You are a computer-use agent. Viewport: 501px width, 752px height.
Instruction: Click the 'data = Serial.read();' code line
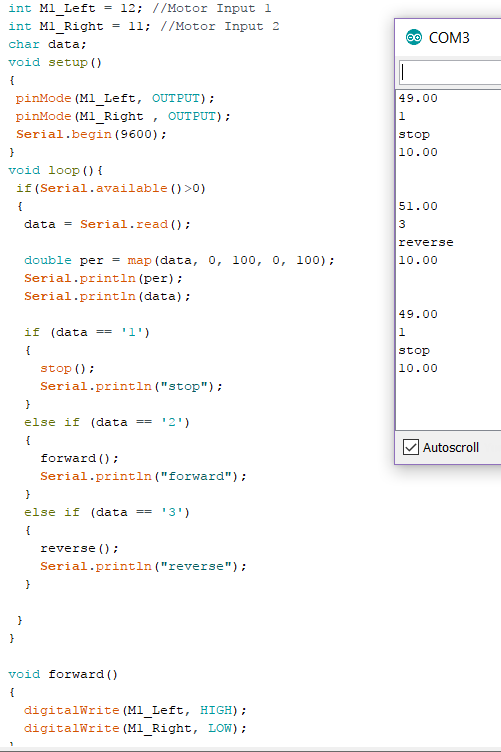(x=107, y=224)
